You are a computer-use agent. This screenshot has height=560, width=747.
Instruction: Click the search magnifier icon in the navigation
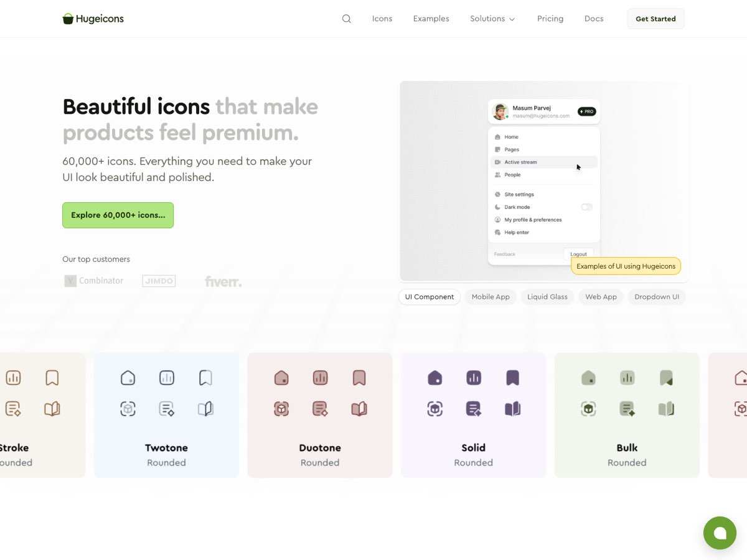point(347,19)
